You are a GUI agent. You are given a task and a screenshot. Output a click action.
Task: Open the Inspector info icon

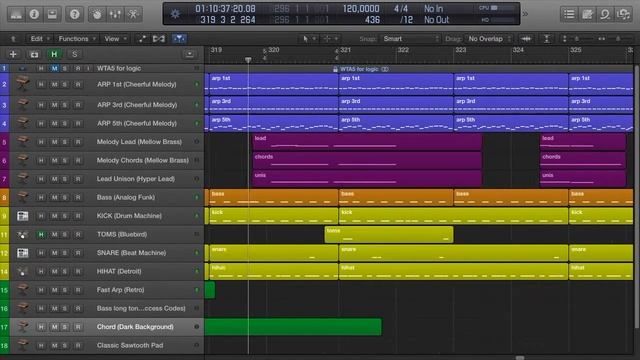[34, 14]
